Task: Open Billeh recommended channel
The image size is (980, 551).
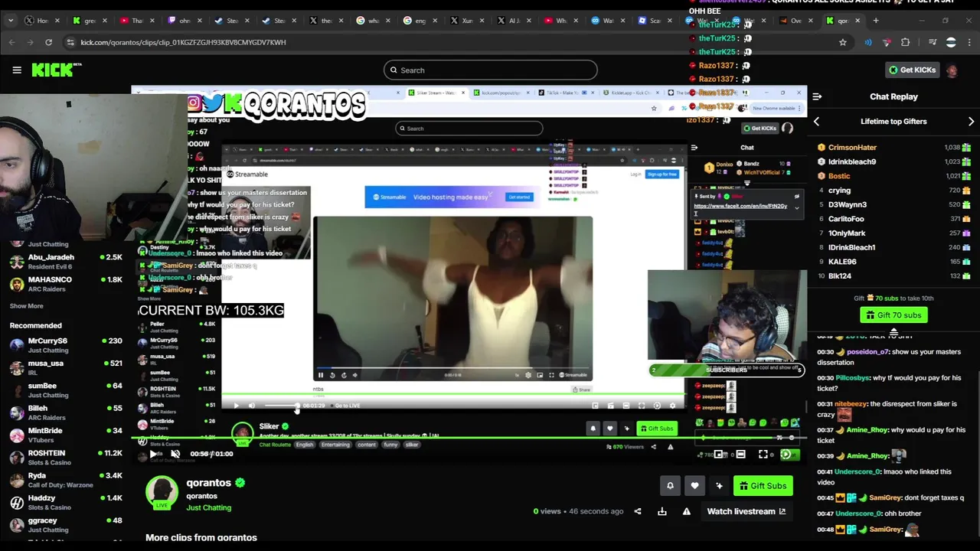Action: (x=65, y=412)
